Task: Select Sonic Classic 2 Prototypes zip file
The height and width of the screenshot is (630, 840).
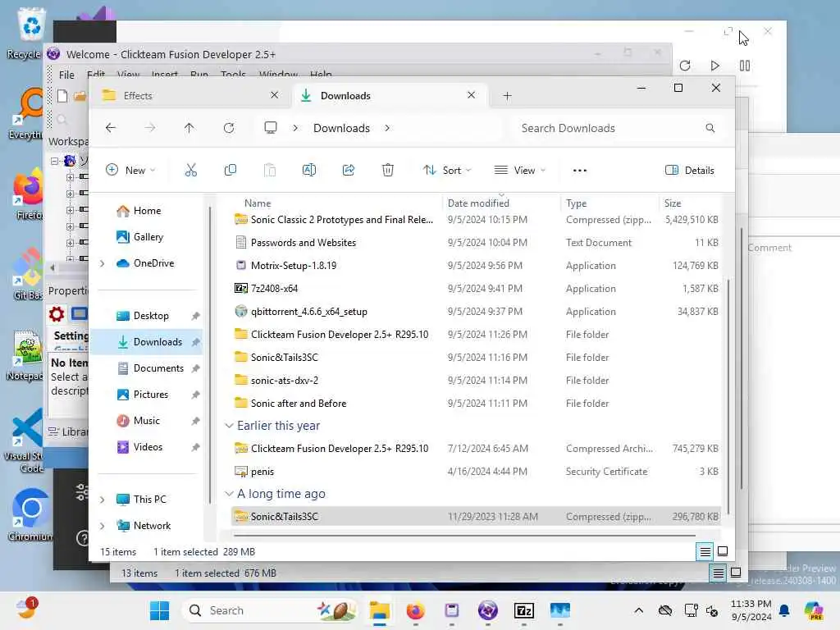Action: [475, 220]
